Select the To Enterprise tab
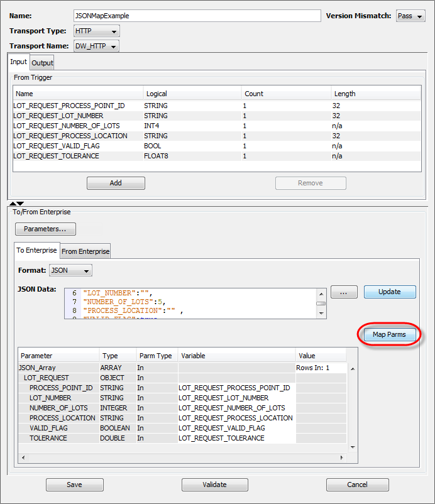 point(36,250)
